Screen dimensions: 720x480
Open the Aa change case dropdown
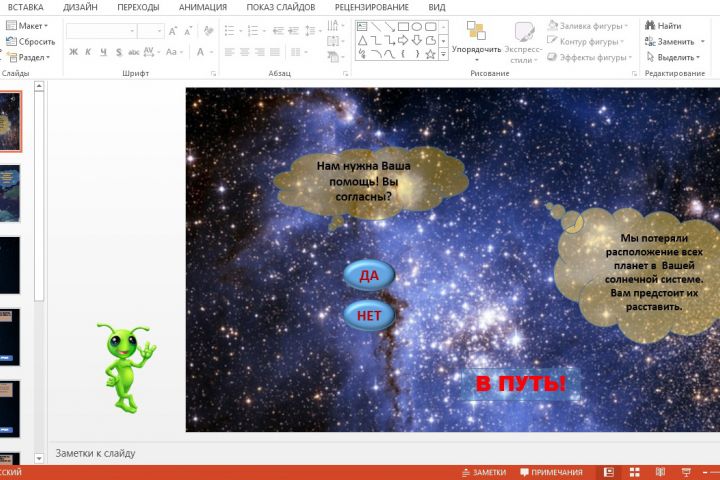174,52
